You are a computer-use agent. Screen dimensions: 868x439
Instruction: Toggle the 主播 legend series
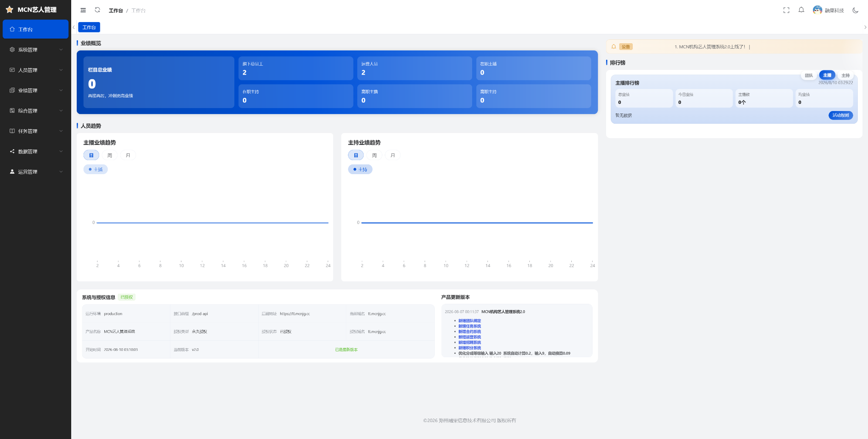(x=95, y=169)
